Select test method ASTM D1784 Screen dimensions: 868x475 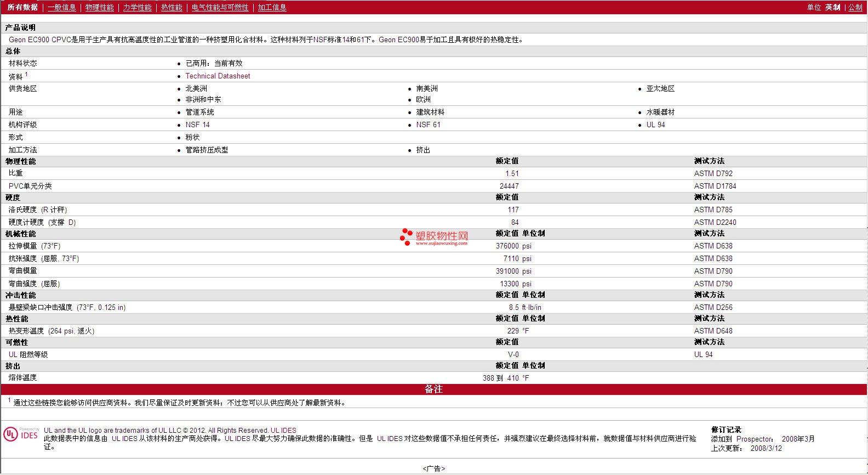coord(715,186)
